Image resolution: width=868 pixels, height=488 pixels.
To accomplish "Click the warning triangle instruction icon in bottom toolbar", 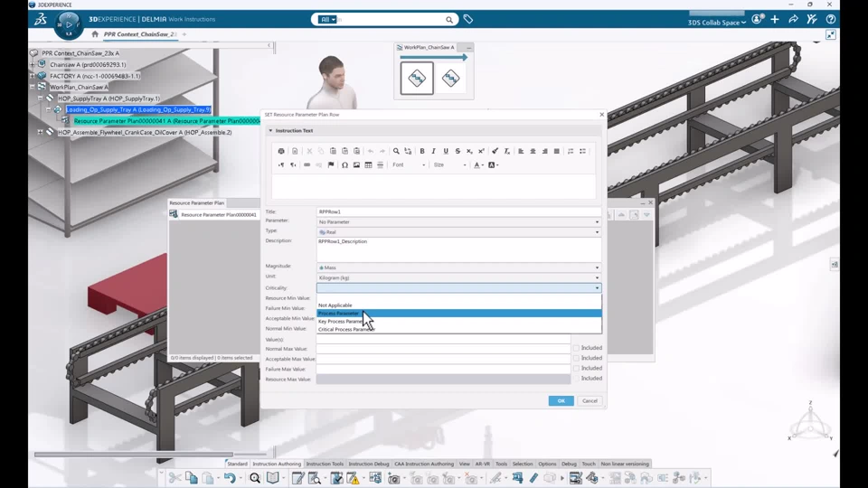I will (x=353, y=478).
